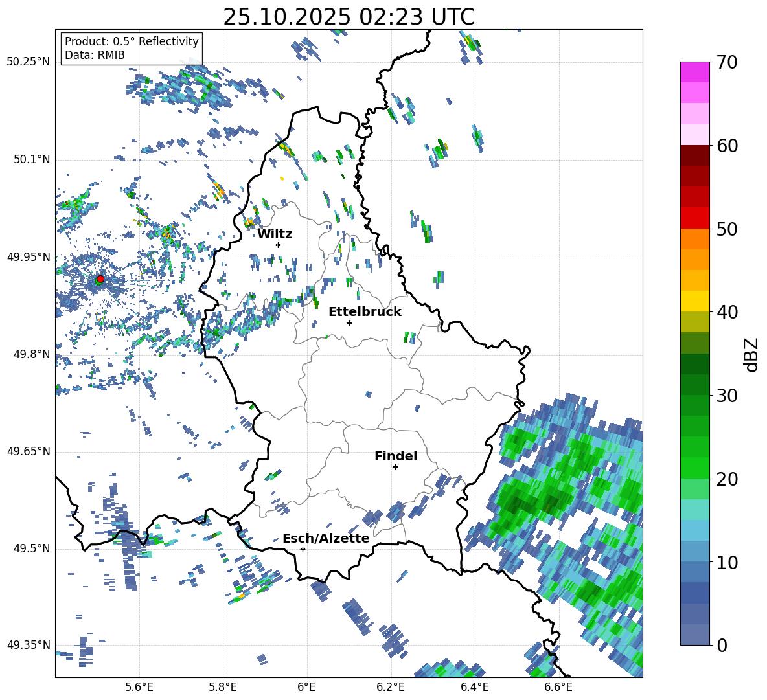
Task: Click the turquoise swatch below 20 tick
Action: pyautogui.click(x=694, y=510)
